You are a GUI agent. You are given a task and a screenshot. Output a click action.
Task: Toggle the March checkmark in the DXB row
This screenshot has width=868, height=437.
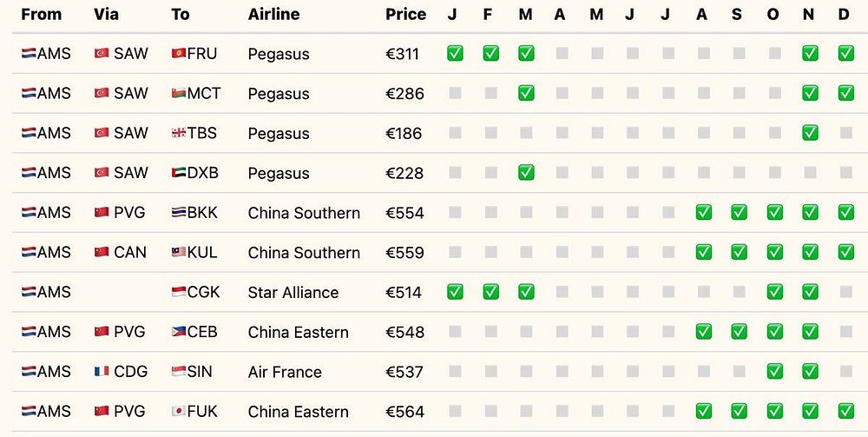(x=526, y=173)
